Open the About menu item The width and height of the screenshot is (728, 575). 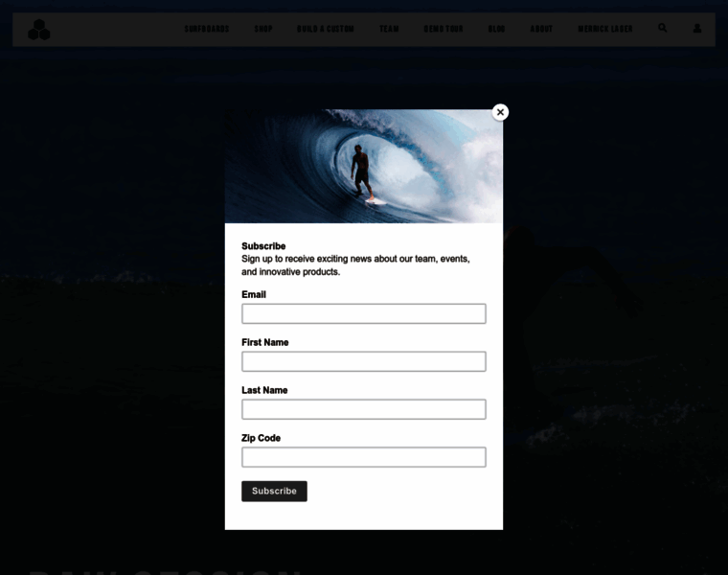point(541,29)
